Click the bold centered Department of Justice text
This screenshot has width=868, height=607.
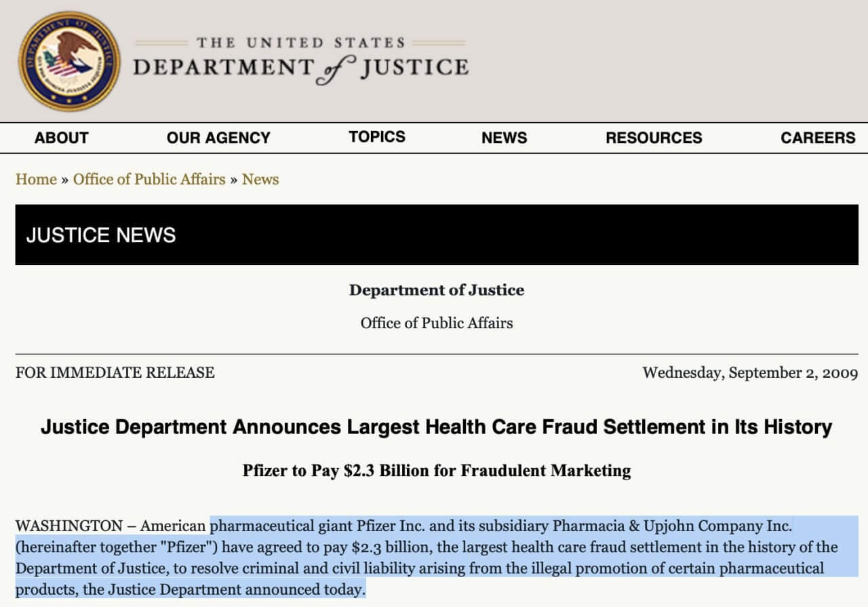(436, 290)
